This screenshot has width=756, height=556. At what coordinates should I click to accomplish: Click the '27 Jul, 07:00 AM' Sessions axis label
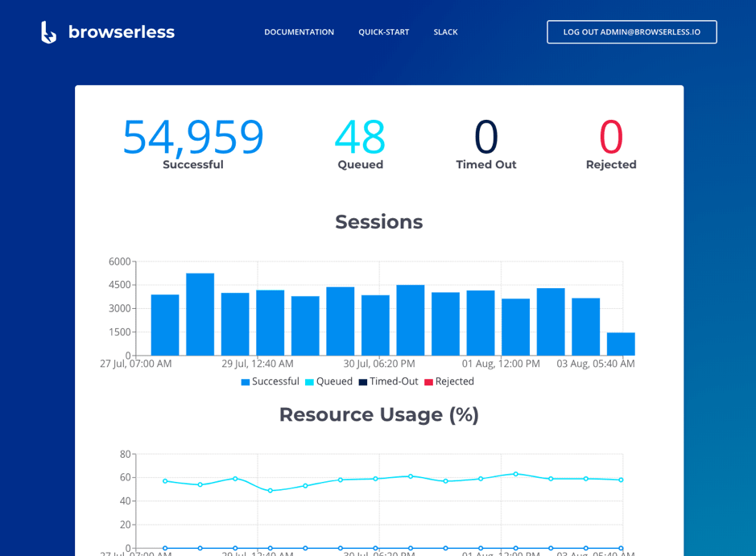coord(135,364)
